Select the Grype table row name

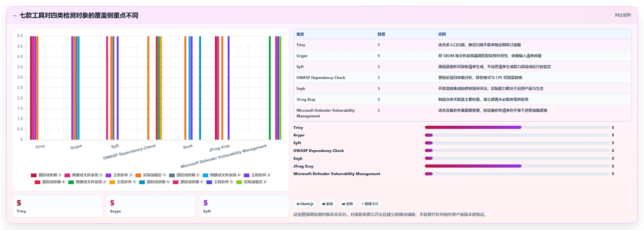click(x=302, y=56)
